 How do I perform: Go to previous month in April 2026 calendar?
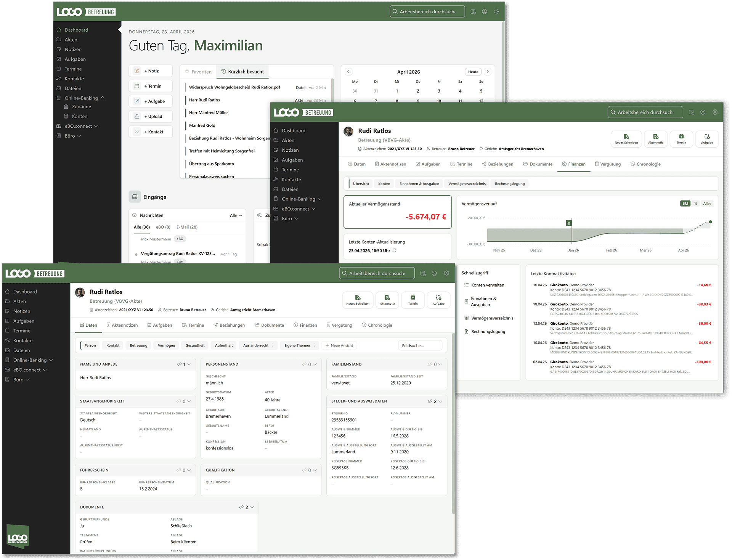click(348, 72)
